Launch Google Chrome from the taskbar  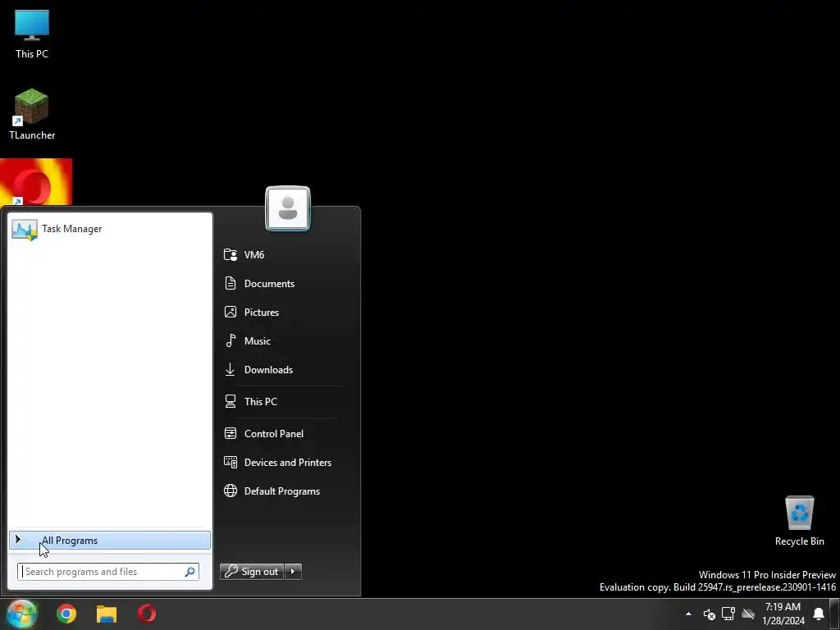[x=66, y=614]
